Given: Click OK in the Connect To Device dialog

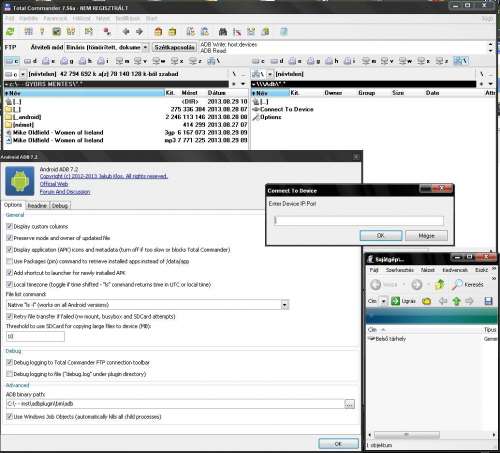Looking at the screenshot, I should click(381, 236).
